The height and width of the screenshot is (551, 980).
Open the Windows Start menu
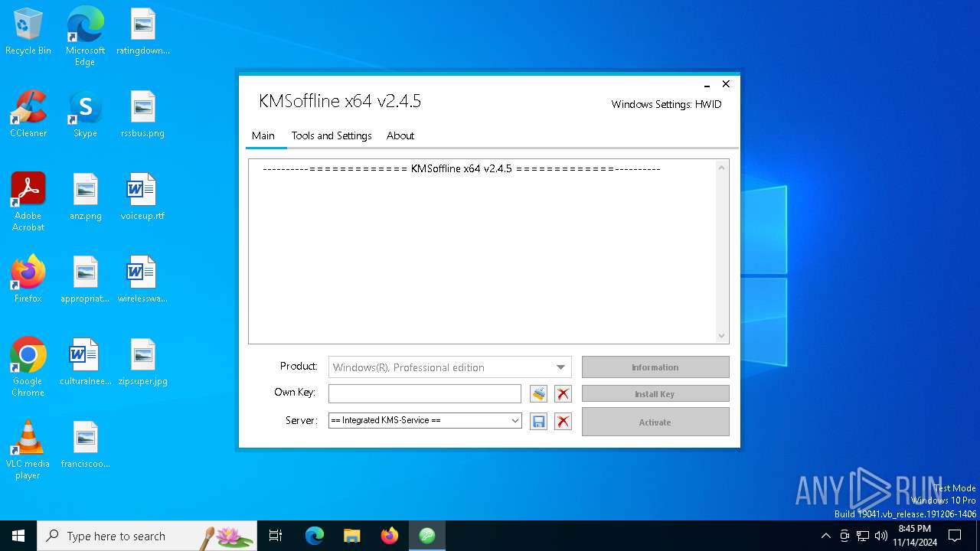click(x=18, y=536)
